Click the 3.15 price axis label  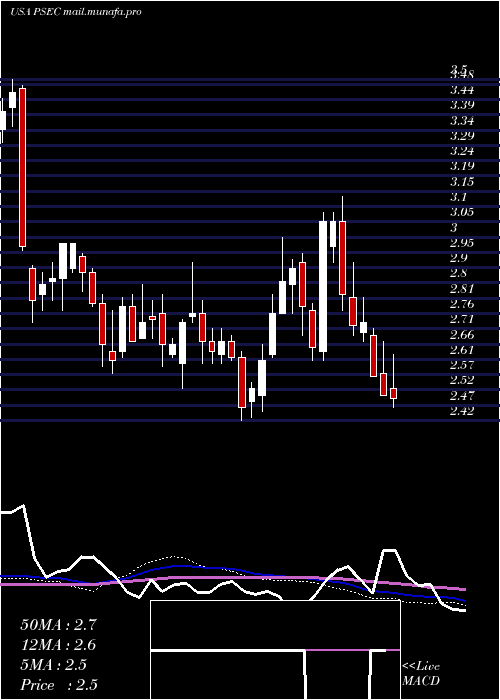coord(462,182)
